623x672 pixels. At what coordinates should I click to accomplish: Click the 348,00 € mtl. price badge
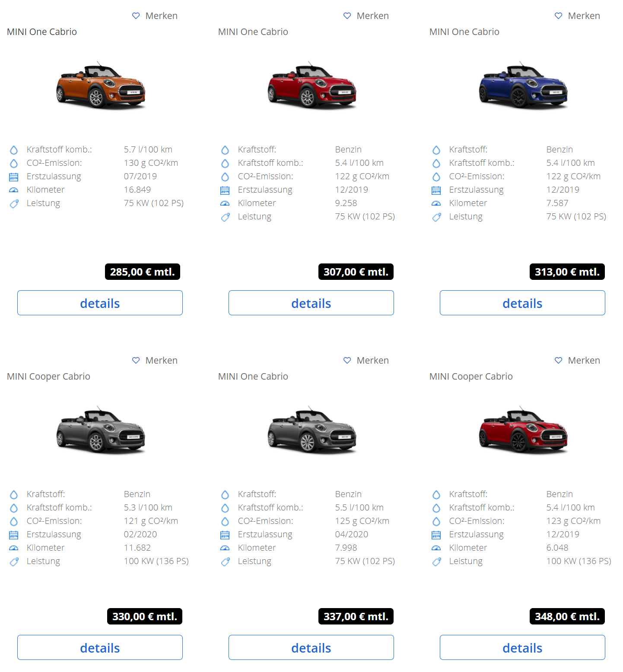[x=567, y=616]
